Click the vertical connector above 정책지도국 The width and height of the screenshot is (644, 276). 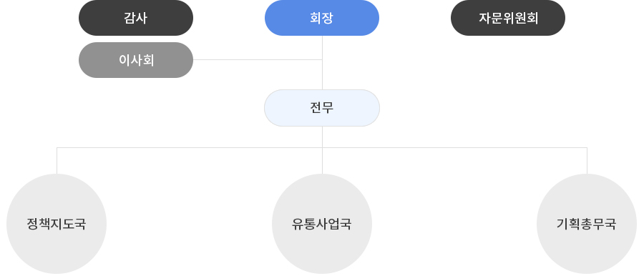point(57,161)
